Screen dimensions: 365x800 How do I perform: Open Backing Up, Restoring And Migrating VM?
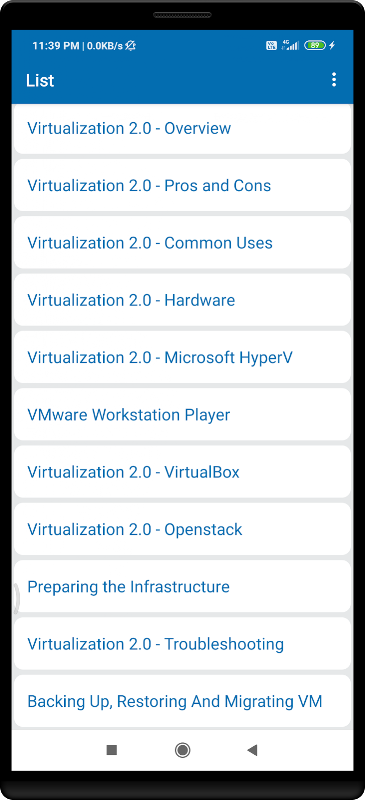pos(182,702)
